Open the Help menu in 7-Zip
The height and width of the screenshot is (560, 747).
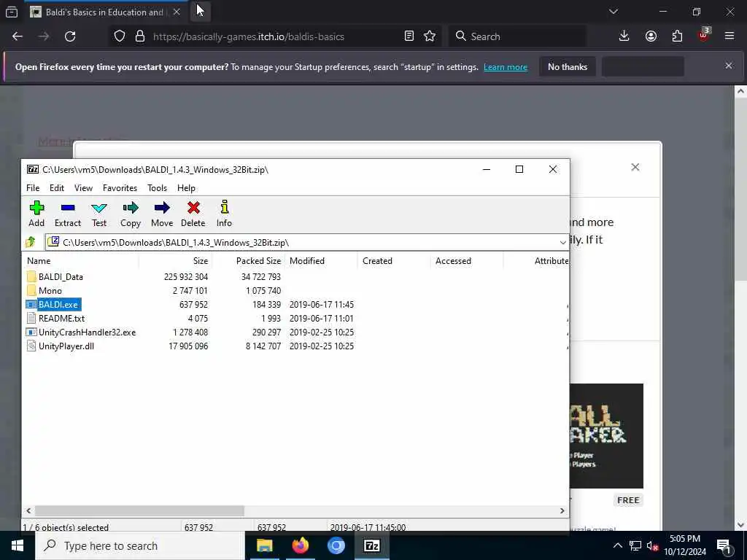[x=186, y=188]
